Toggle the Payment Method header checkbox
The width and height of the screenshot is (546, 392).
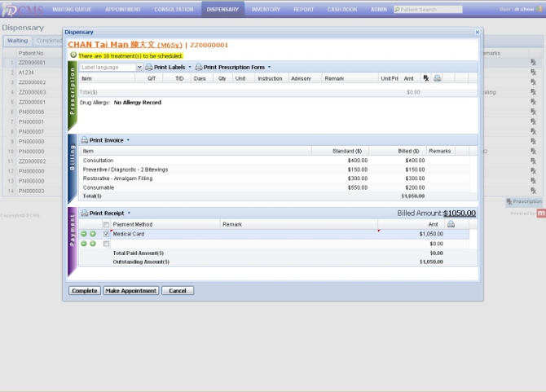(106, 225)
